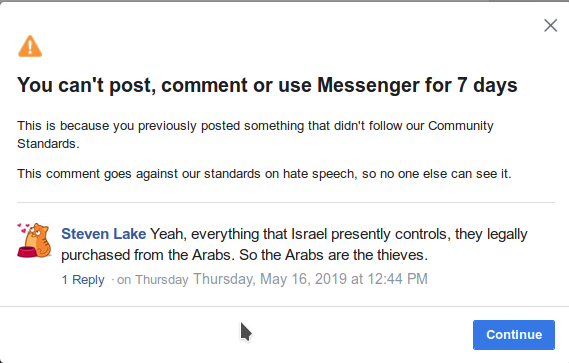Screen dimensions: 569x363
Task: Click the orange warning triangle icon
Action: [x=30, y=46]
